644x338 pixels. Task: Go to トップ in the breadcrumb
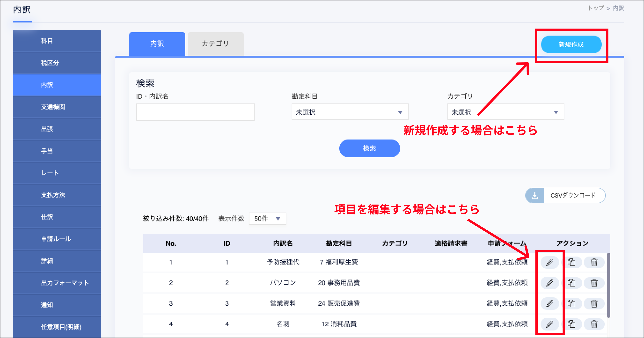tap(596, 8)
